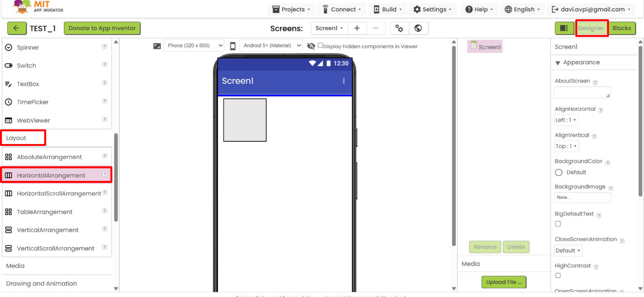644x297 pixels.
Task: Click the phone device icon before the Android theme dropdown
Action: coord(233,46)
